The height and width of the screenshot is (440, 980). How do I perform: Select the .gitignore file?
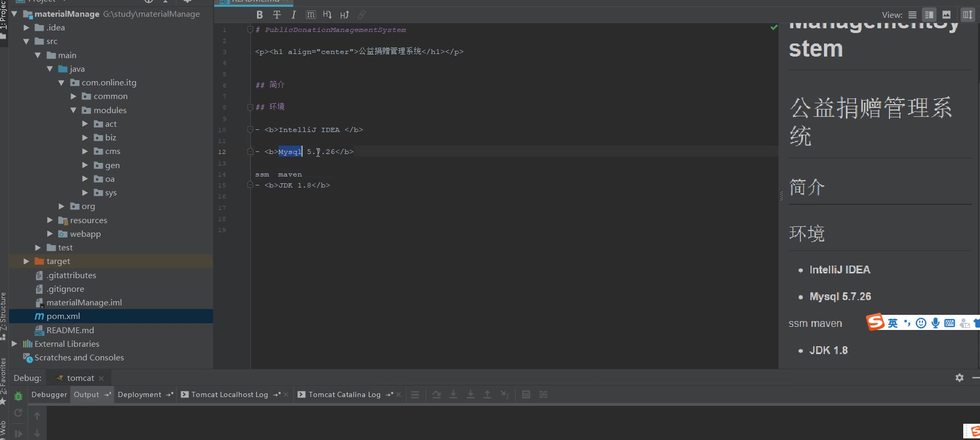65,289
